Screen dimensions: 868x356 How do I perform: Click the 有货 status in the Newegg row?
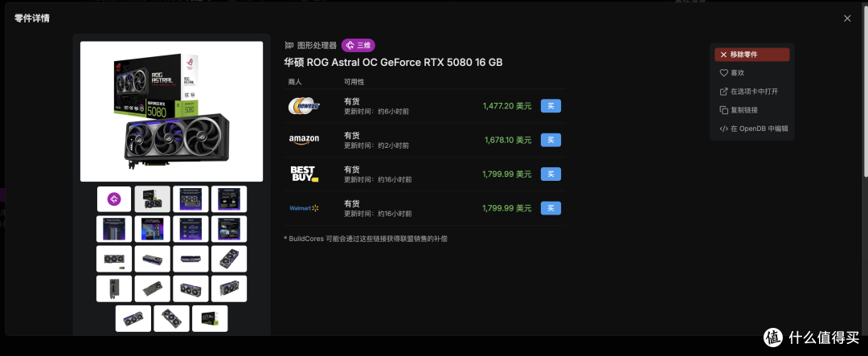tap(352, 101)
